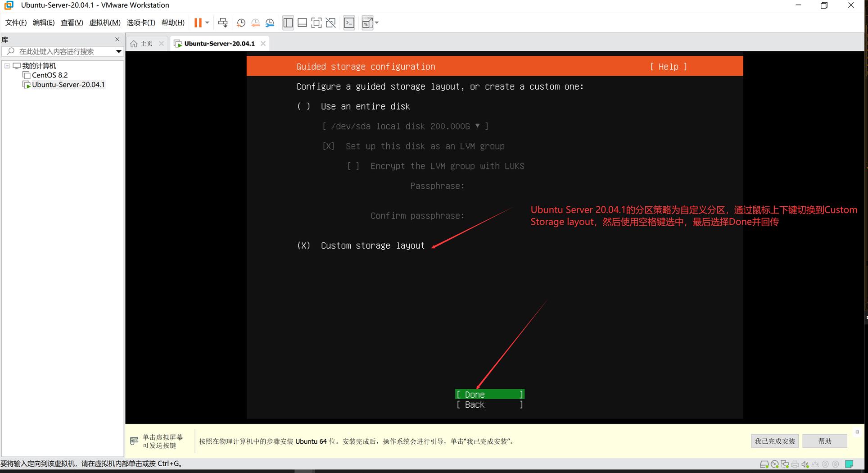
Task: Click the 我已完成安装 button
Action: [775, 441]
